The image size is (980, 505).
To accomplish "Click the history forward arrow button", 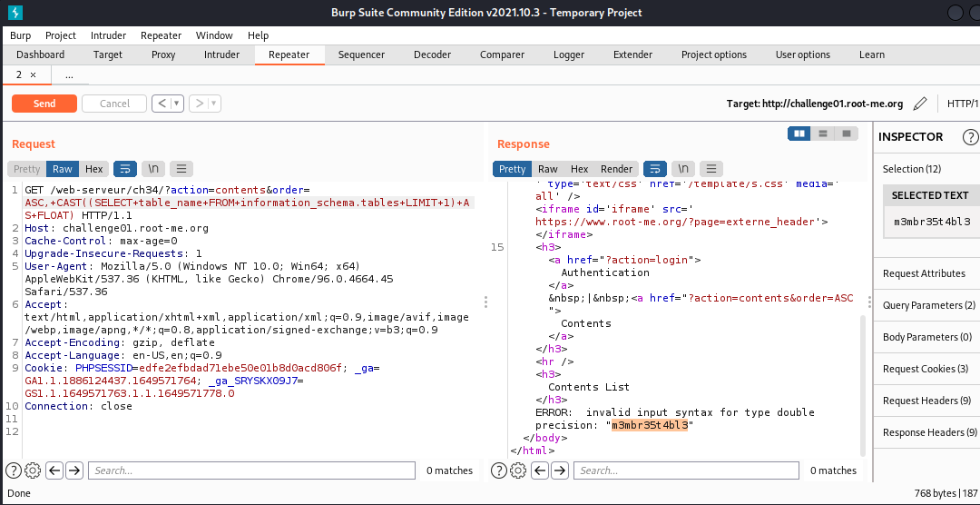I will tap(200, 104).
